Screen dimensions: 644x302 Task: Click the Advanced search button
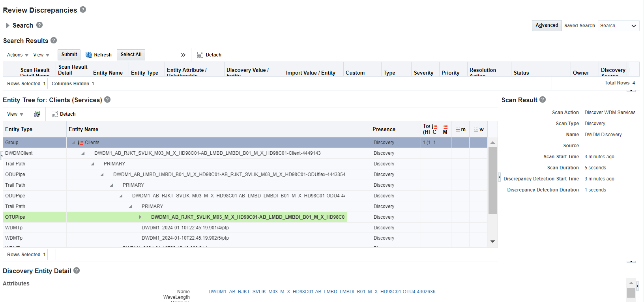coord(547,25)
